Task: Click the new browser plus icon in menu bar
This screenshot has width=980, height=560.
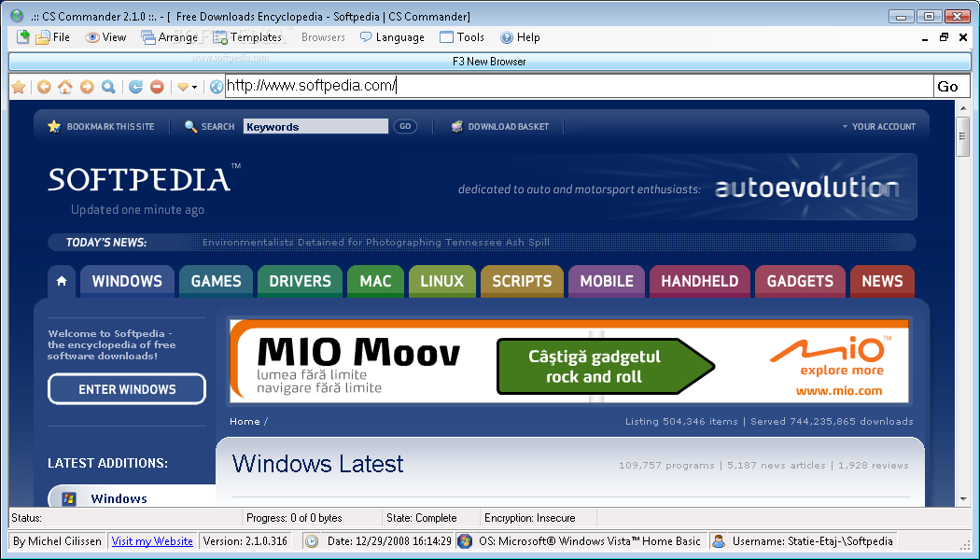Action: [x=22, y=36]
